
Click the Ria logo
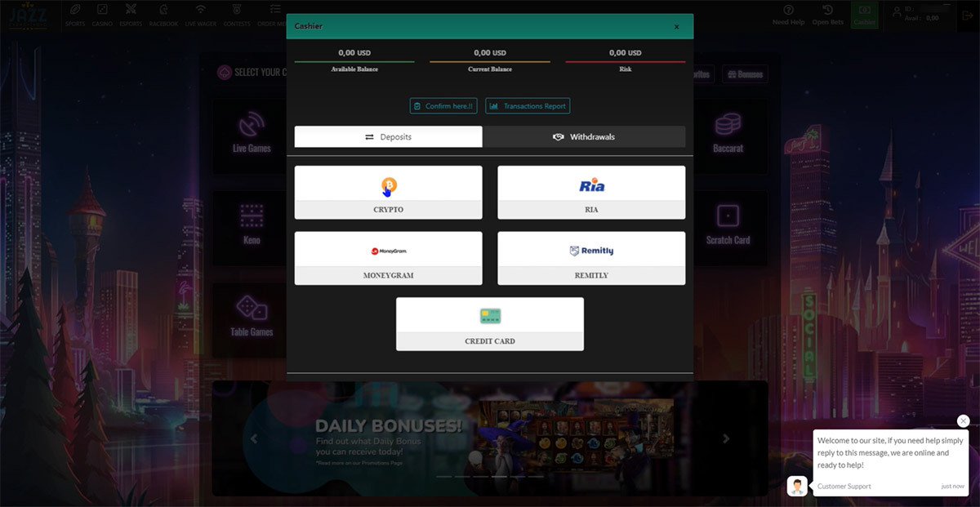591,185
